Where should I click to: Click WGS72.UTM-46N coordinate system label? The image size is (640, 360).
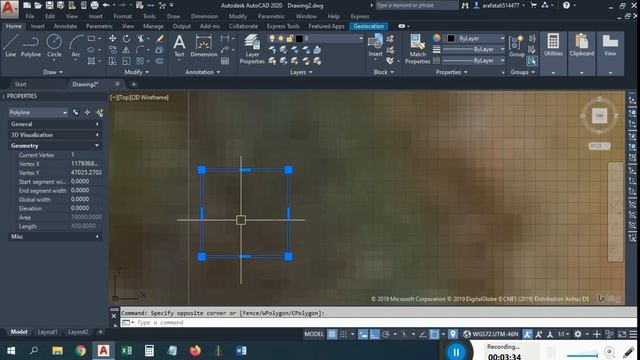(x=495, y=334)
